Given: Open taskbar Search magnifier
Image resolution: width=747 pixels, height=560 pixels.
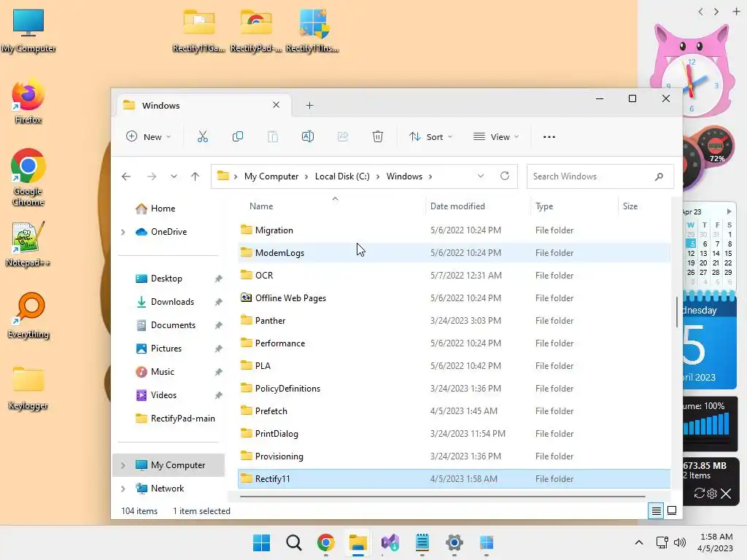Looking at the screenshot, I should click(x=294, y=542).
